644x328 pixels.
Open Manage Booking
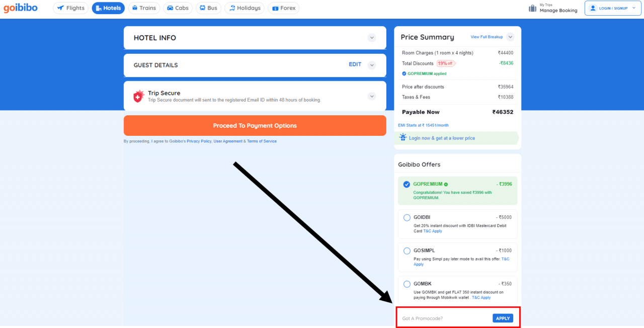[558, 11]
